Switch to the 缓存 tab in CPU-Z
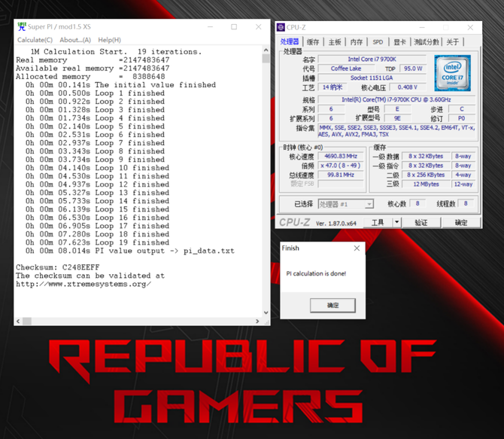The image size is (504, 439). pos(313,42)
